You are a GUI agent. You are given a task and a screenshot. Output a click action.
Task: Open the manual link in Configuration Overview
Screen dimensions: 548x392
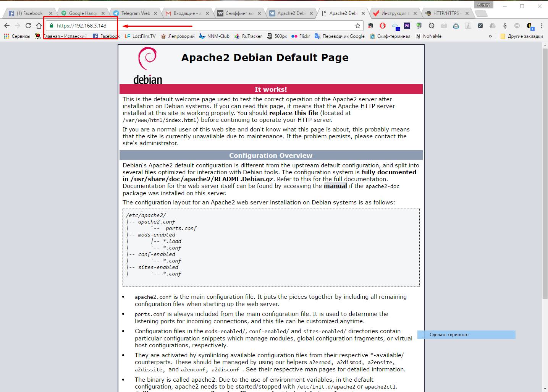[335, 186]
